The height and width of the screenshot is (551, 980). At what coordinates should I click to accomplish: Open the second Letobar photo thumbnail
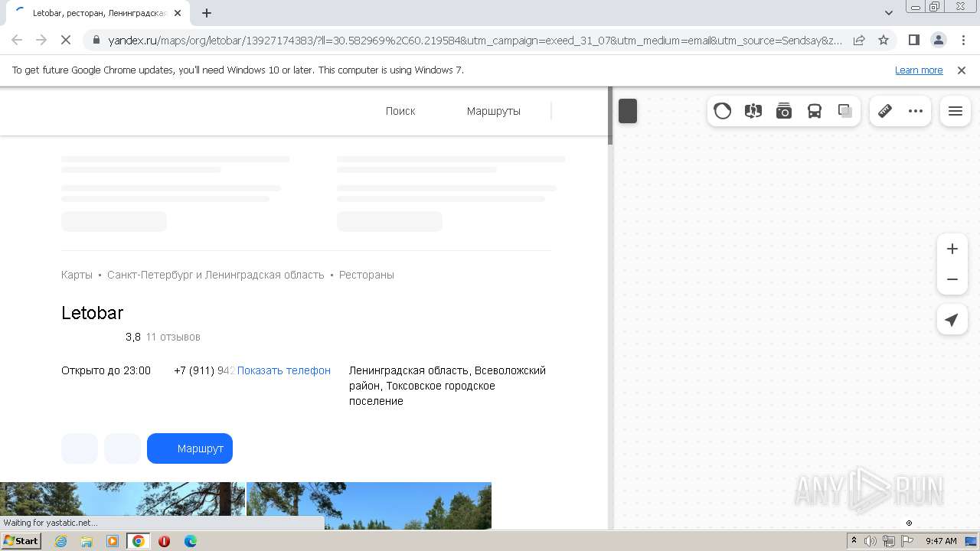tap(369, 506)
